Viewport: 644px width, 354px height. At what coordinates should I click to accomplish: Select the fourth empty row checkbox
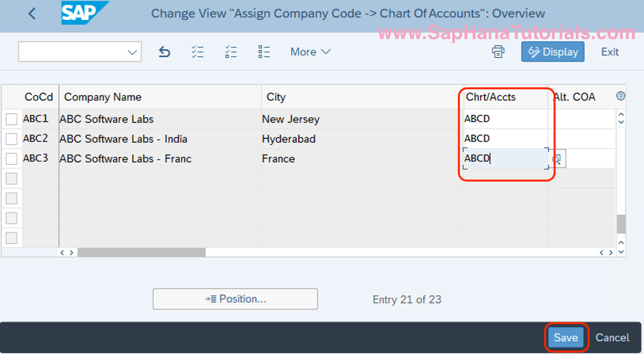point(11,238)
